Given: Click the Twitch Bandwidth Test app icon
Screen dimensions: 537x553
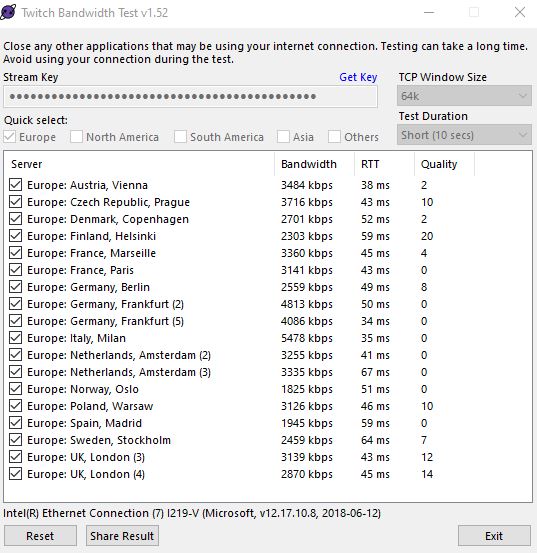Looking at the screenshot, I should [8, 12].
